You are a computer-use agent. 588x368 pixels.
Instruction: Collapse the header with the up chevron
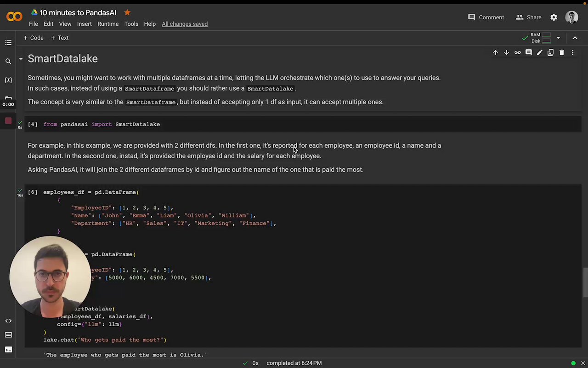coord(575,38)
